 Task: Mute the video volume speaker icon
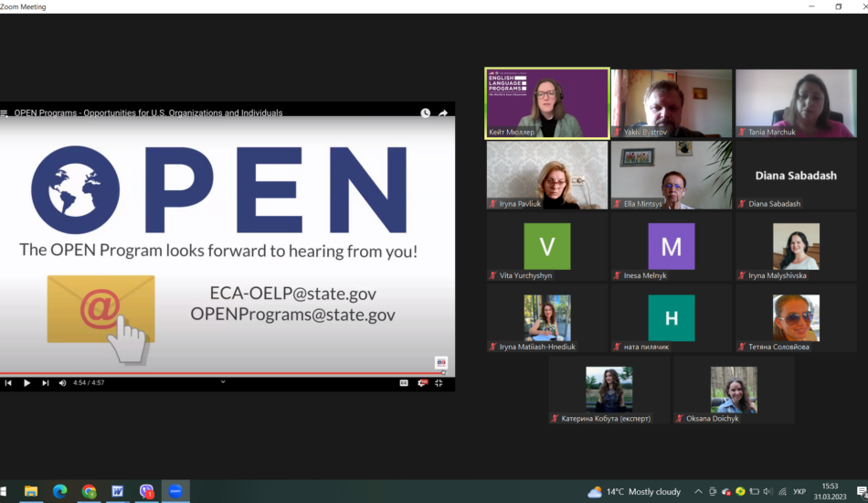[62, 383]
